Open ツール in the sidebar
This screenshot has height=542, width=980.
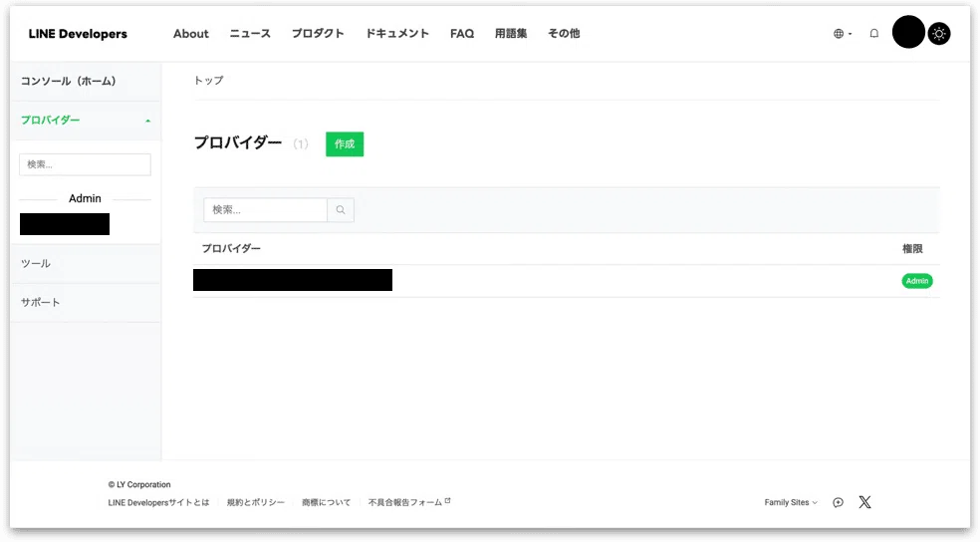point(86,264)
